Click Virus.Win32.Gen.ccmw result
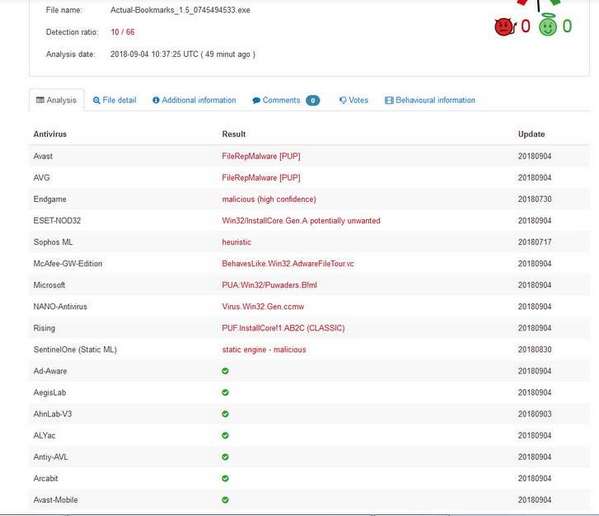599x516 pixels. pyautogui.click(x=263, y=307)
